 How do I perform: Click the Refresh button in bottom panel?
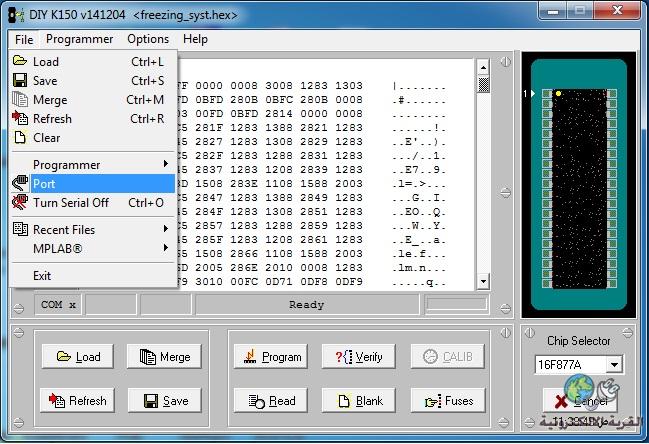(x=77, y=400)
